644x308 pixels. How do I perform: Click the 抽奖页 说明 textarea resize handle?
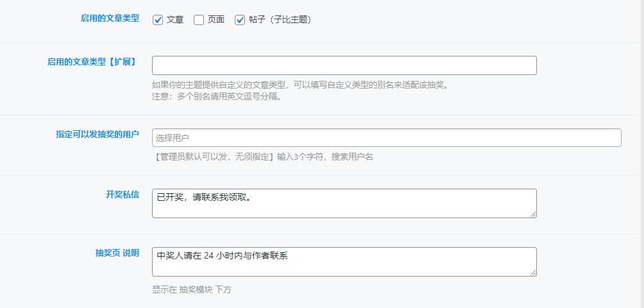coord(533,273)
